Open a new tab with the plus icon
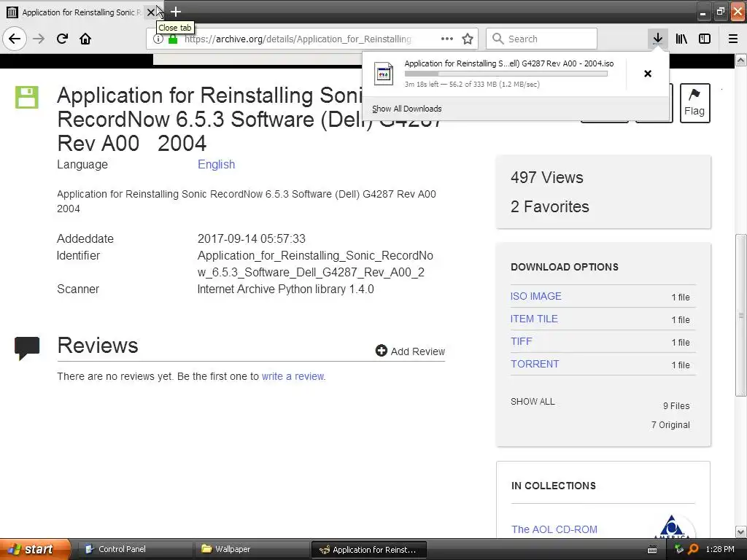 pos(176,12)
